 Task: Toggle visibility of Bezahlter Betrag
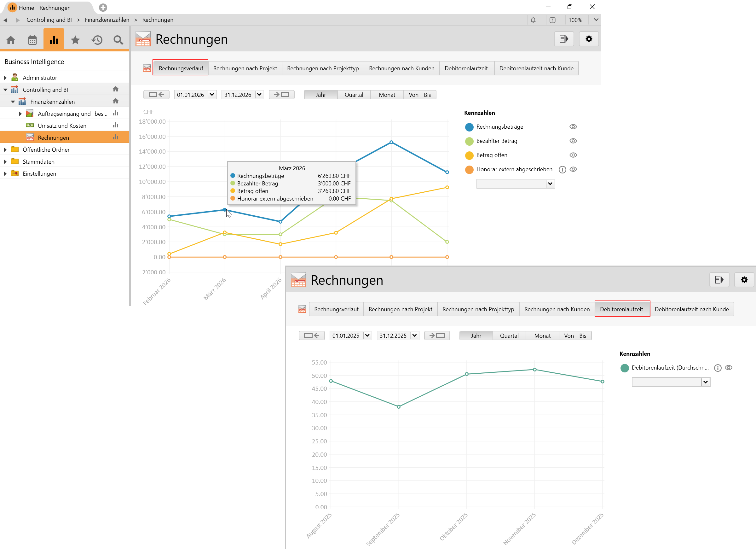pyautogui.click(x=573, y=141)
